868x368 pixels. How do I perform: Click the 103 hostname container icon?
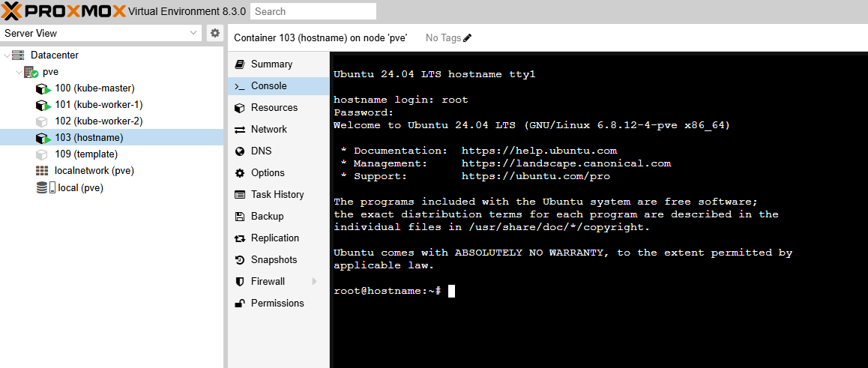click(43, 139)
